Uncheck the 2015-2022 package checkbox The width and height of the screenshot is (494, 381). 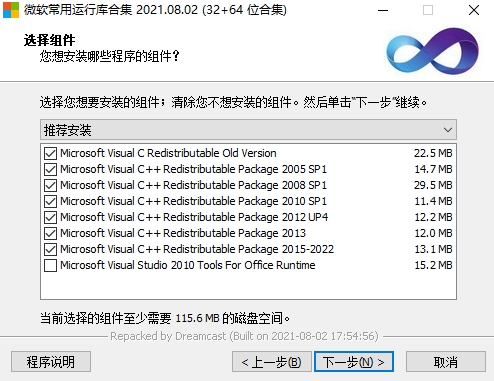coord(50,249)
